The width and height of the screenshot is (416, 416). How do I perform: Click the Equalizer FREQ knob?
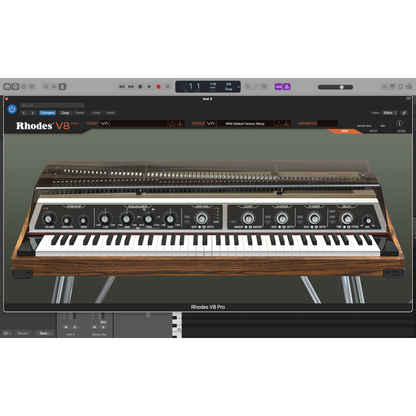pyautogui.click(x=148, y=219)
